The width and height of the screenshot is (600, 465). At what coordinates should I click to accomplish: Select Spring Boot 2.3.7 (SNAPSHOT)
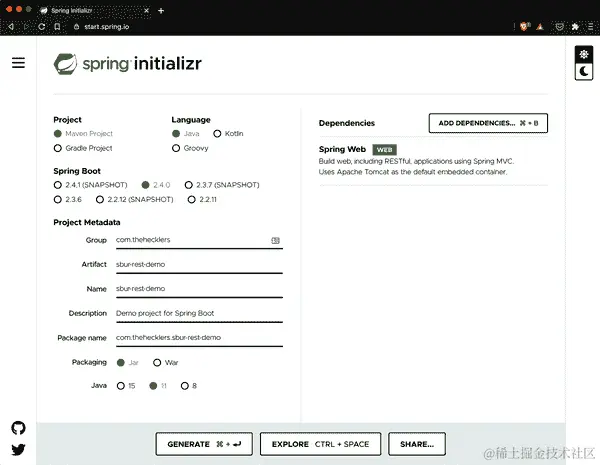[222, 185]
